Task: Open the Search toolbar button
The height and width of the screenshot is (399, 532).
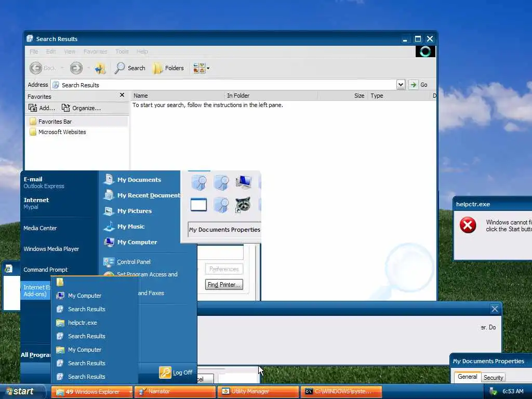Action: (130, 68)
